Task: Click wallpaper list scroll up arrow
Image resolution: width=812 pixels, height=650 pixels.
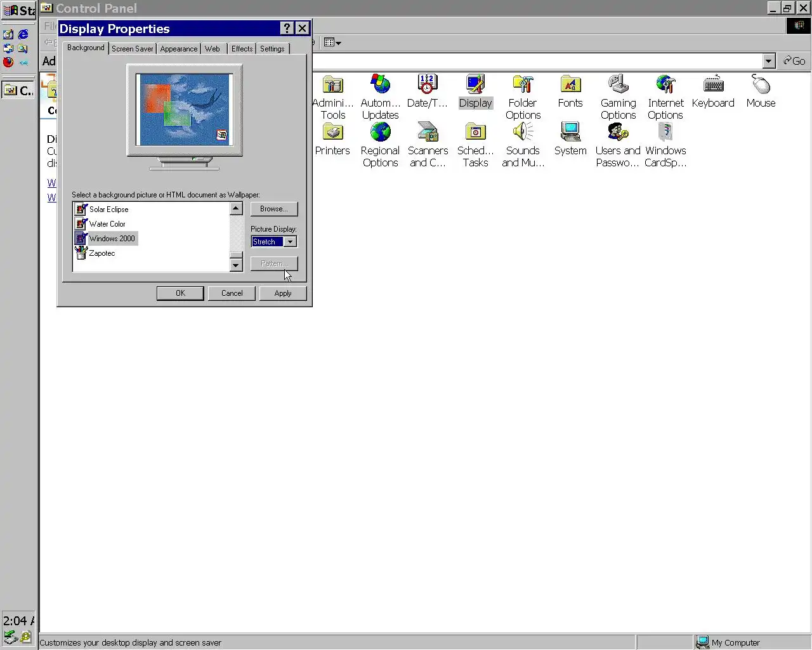Action: pyautogui.click(x=236, y=209)
